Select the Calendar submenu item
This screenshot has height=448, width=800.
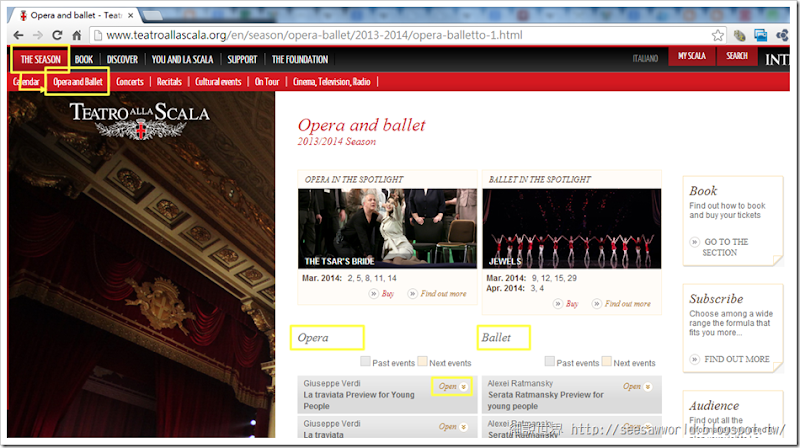(x=26, y=82)
